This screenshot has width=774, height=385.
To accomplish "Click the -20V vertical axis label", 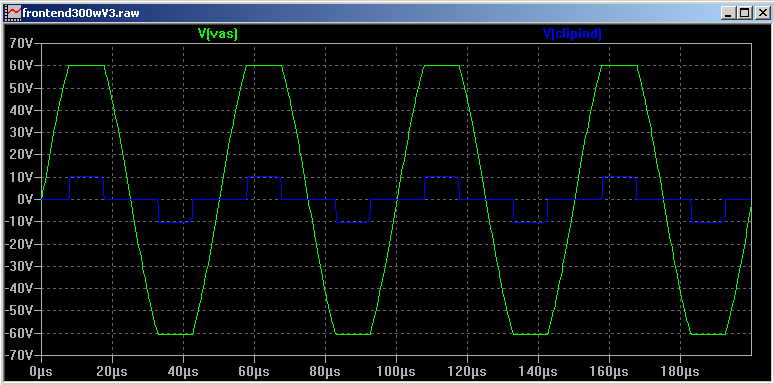I will pos(19,244).
